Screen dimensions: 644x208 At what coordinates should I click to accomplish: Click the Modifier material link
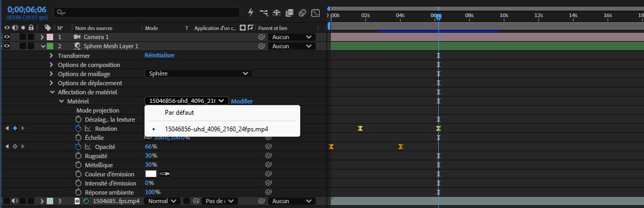pyautogui.click(x=242, y=101)
